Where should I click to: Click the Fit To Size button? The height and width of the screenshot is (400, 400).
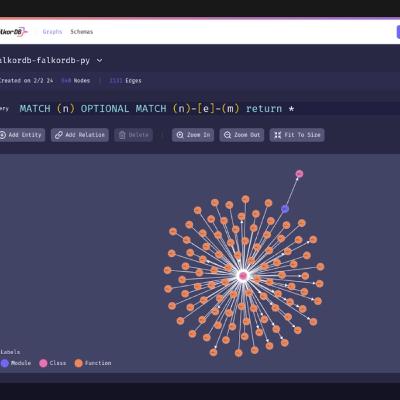pyautogui.click(x=297, y=135)
